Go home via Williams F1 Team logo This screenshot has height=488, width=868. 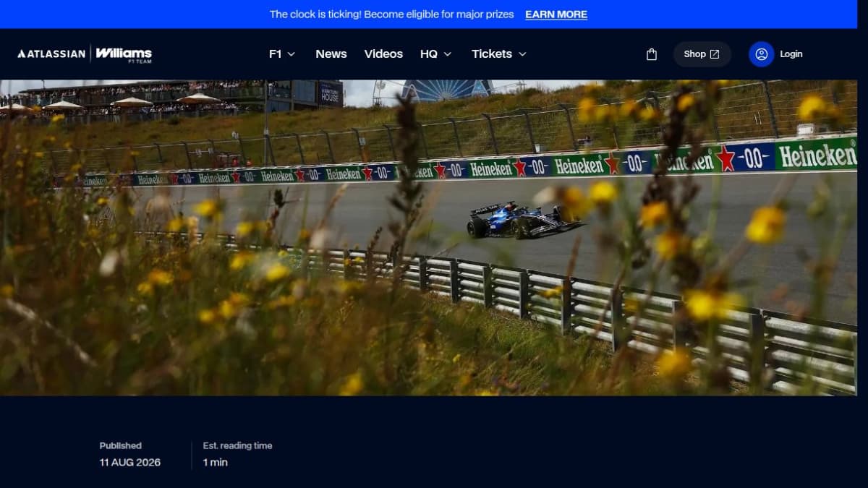[124, 54]
